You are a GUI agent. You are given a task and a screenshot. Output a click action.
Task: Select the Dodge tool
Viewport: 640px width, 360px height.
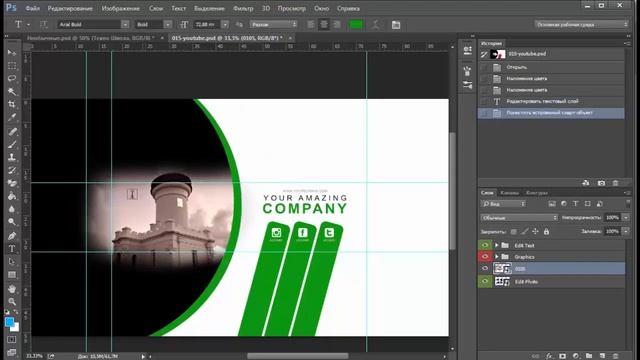[x=12, y=222]
